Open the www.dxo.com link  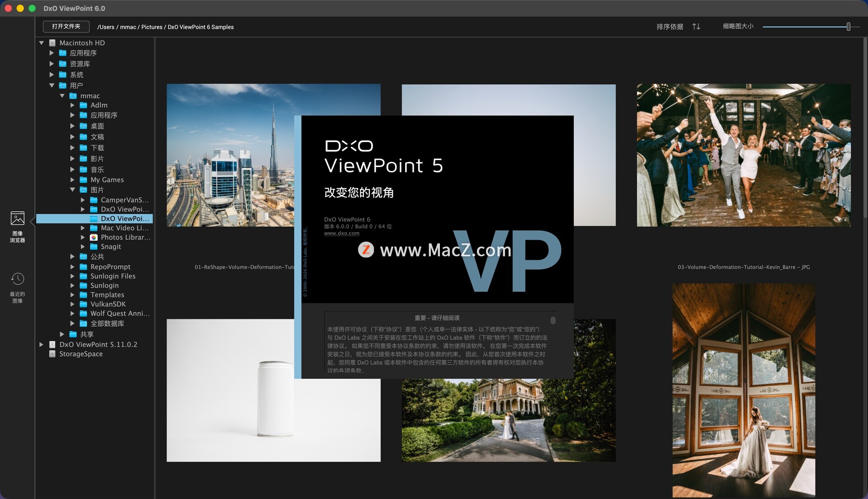click(341, 233)
